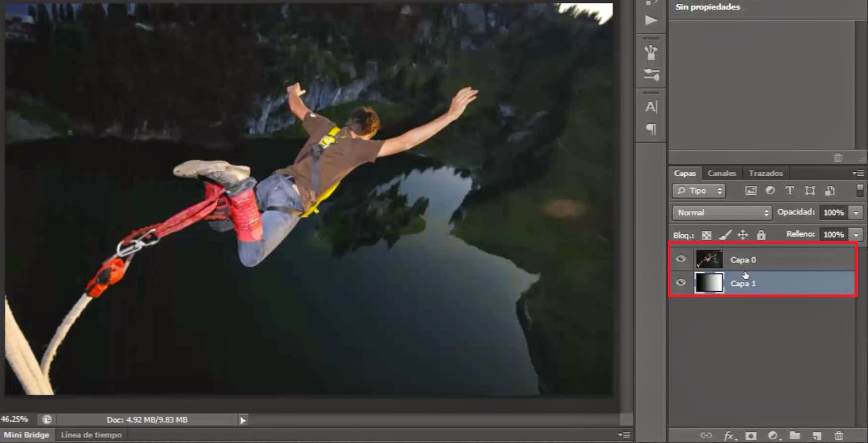Switch to the Canales tab
The width and height of the screenshot is (868, 443).
click(722, 173)
